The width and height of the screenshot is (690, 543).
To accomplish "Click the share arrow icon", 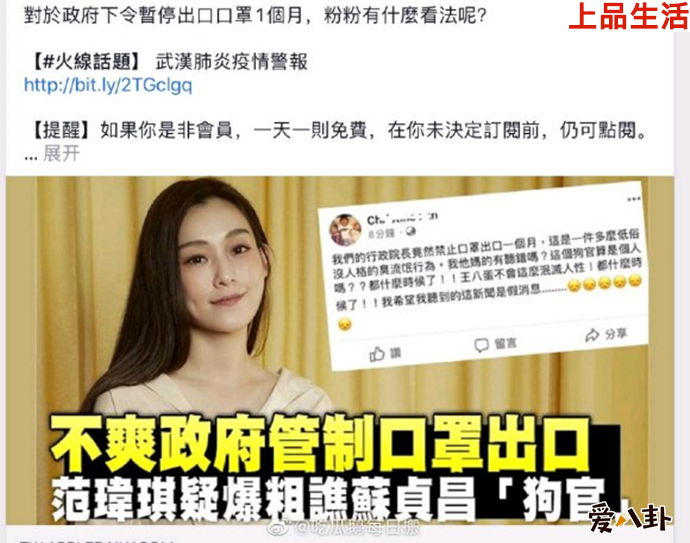I will click(x=592, y=335).
